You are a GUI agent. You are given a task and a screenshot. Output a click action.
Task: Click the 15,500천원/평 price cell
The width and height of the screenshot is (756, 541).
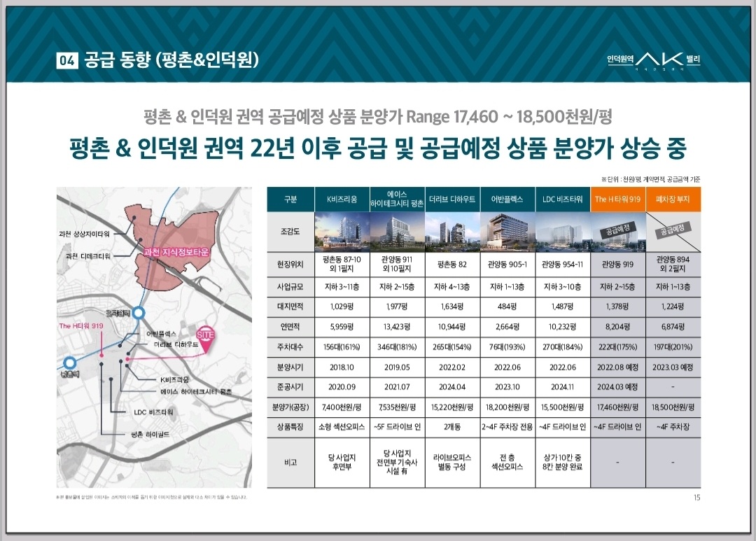[x=563, y=407]
